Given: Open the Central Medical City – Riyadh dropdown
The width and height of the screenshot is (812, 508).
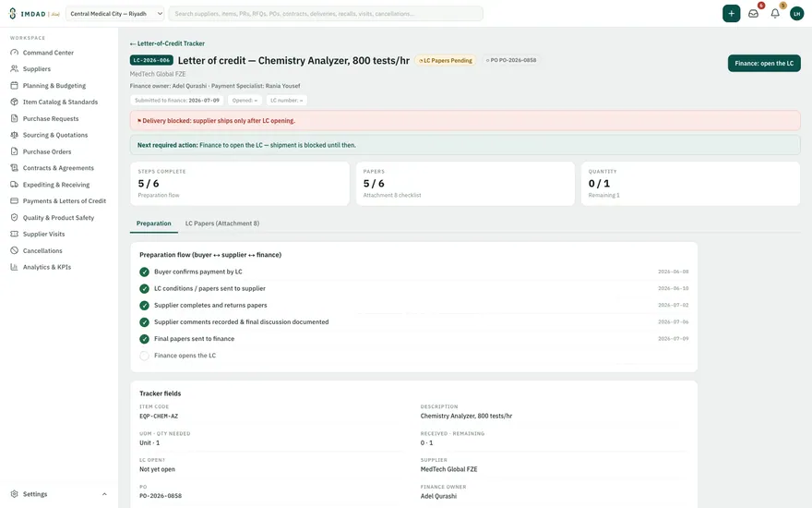Looking at the screenshot, I should (x=115, y=14).
